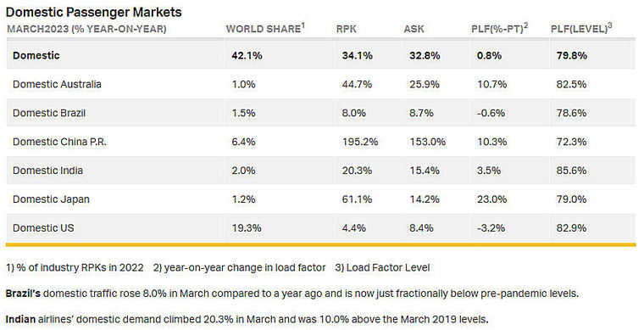This screenshot has height=330, width=644.
Task: Click the bold Indian text in paragraph
Action: pos(20,319)
